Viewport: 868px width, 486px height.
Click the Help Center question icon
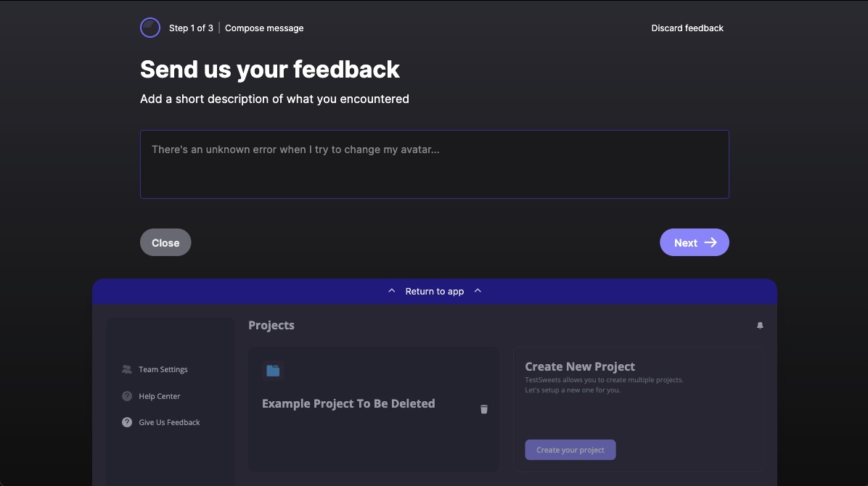coord(127,396)
